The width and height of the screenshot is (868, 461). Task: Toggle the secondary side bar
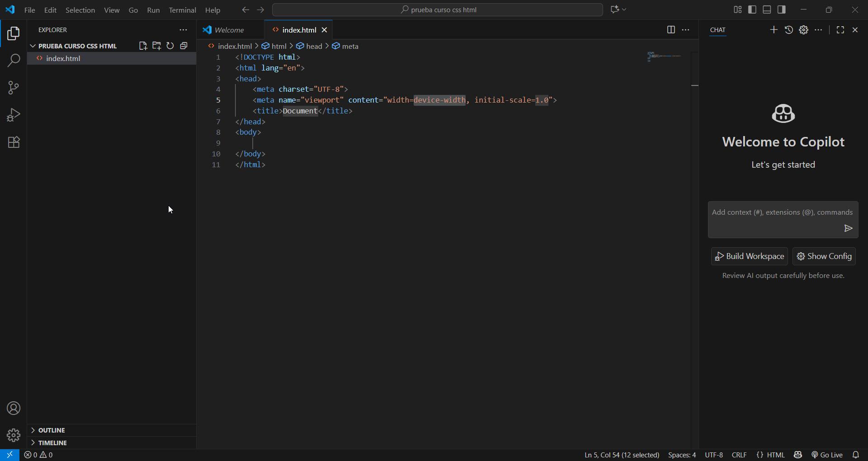click(x=781, y=9)
